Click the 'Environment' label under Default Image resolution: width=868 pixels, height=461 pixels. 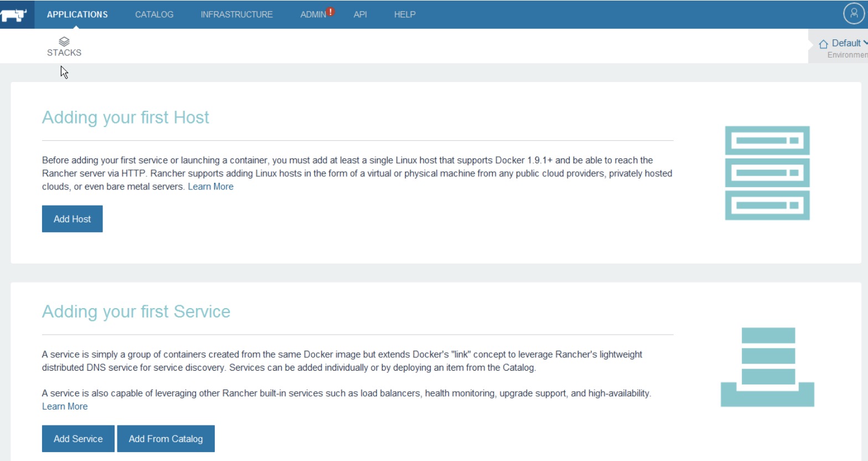click(x=848, y=55)
